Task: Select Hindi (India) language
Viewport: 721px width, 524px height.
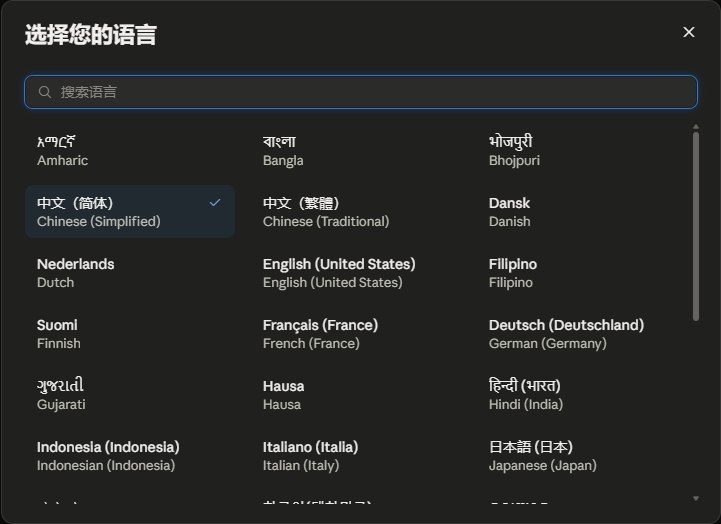Action: pyautogui.click(x=583, y=395)
